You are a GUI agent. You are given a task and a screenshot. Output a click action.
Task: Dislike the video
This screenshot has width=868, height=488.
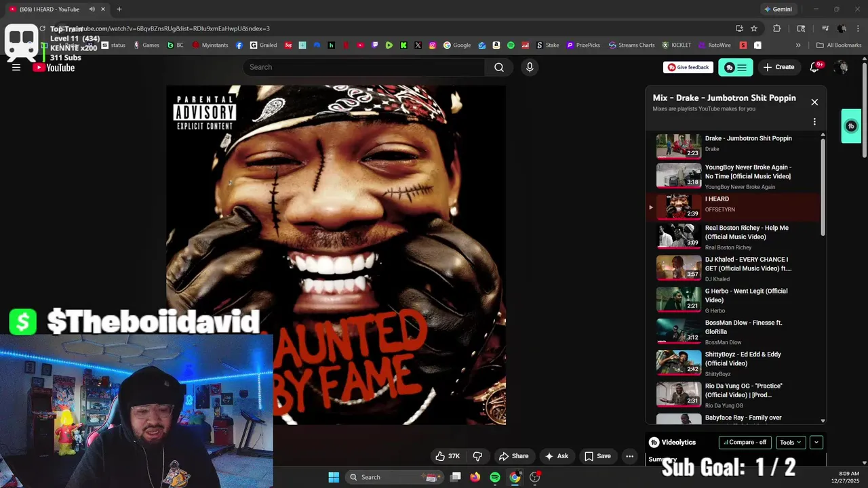click(477, 456)
